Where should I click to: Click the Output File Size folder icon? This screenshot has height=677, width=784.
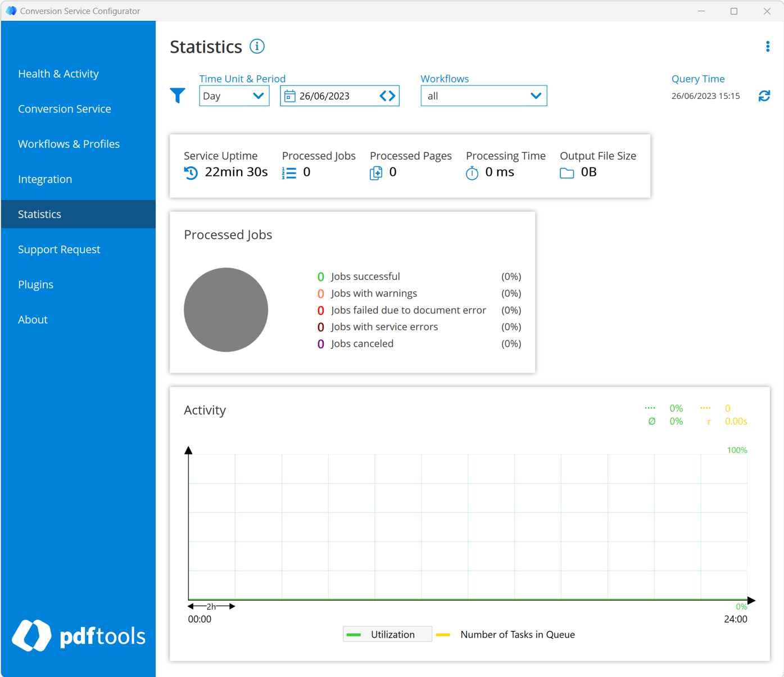tap(566, 172)
